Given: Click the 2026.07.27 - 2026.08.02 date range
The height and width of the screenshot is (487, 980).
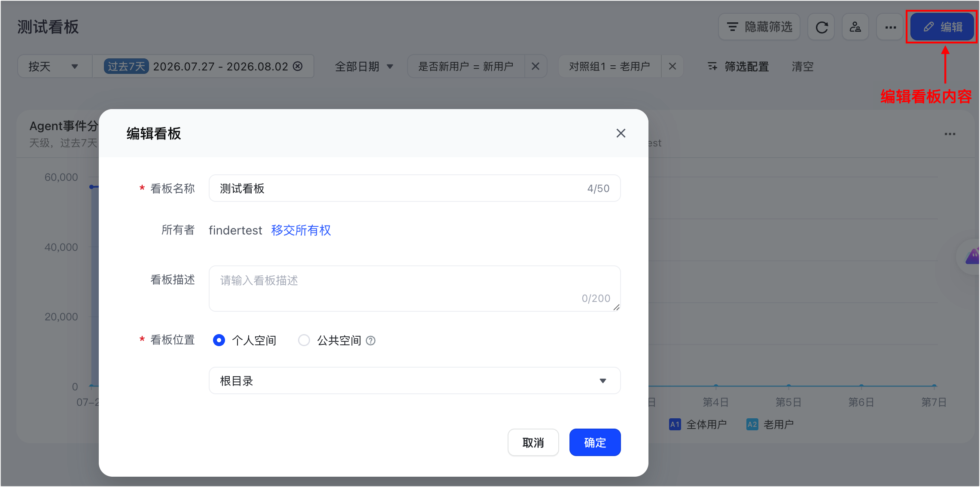Looking at the screenshot, I should click(x=220, y=67).
